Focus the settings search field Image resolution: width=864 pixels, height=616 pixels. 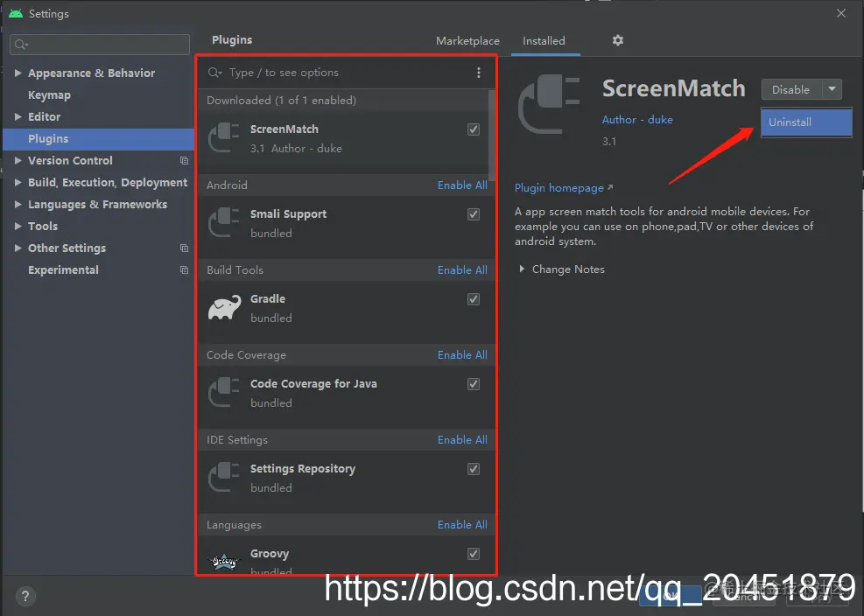[100, 45]
